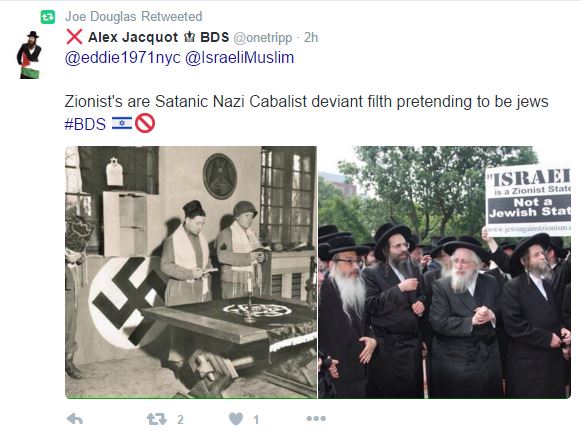The height and width of the screenshot is (435, 581).
Task: Click the heart like icon
Action: coord(236,419)
